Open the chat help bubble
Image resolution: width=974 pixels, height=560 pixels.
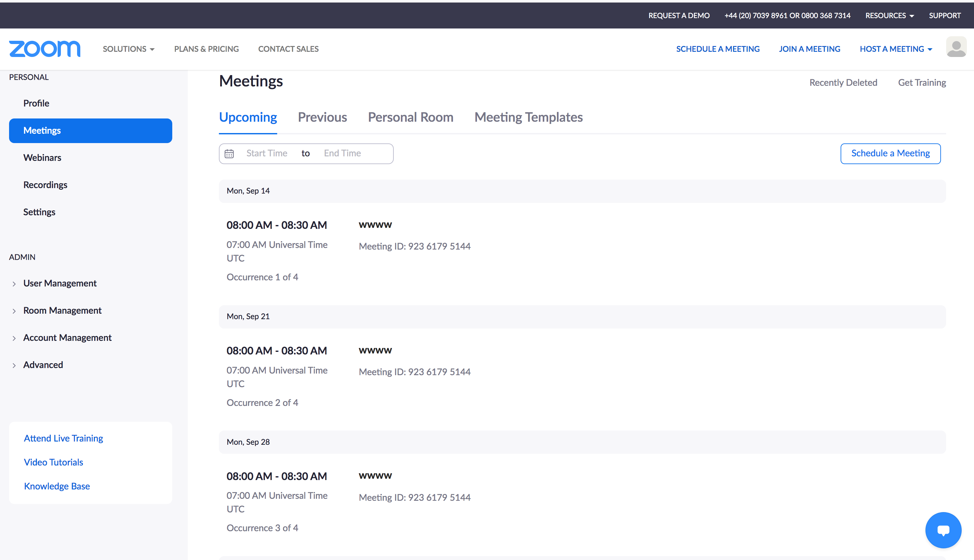(x=943, y=530)
